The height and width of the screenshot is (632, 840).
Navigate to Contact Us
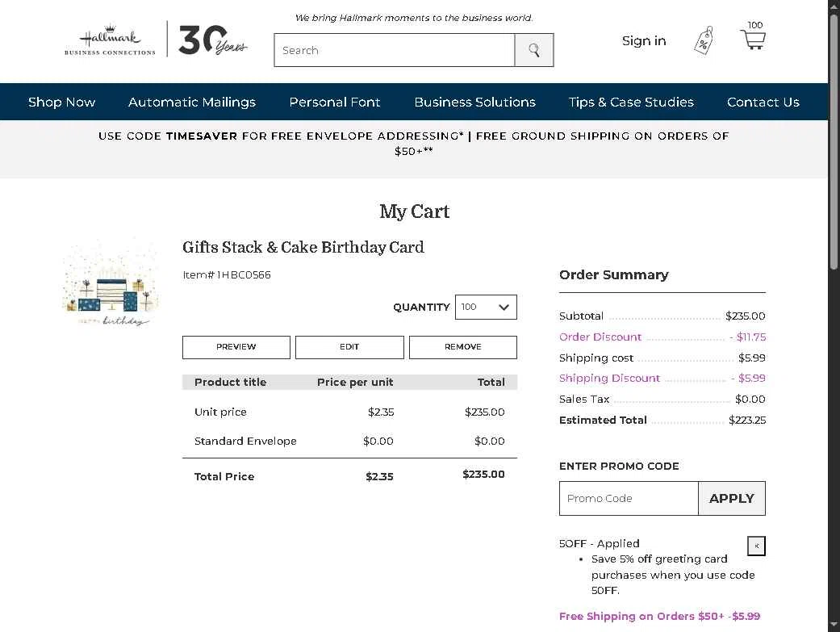(763, 102)
